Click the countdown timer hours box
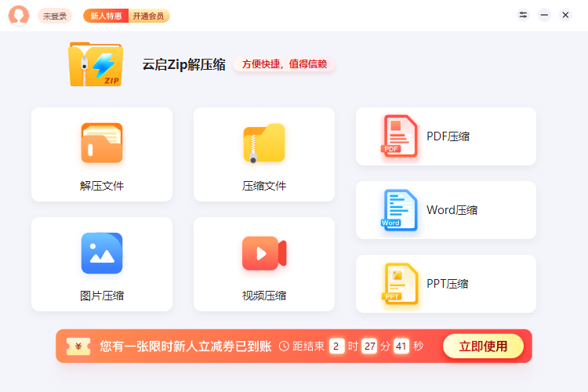This screenshot has width=588, height=392. (336, 347)
